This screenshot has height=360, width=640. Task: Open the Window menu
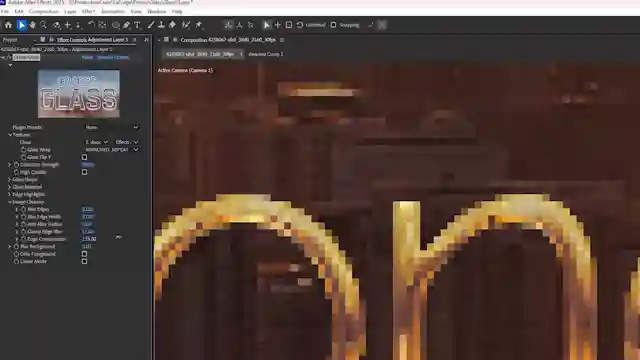(x=156, y=12)
